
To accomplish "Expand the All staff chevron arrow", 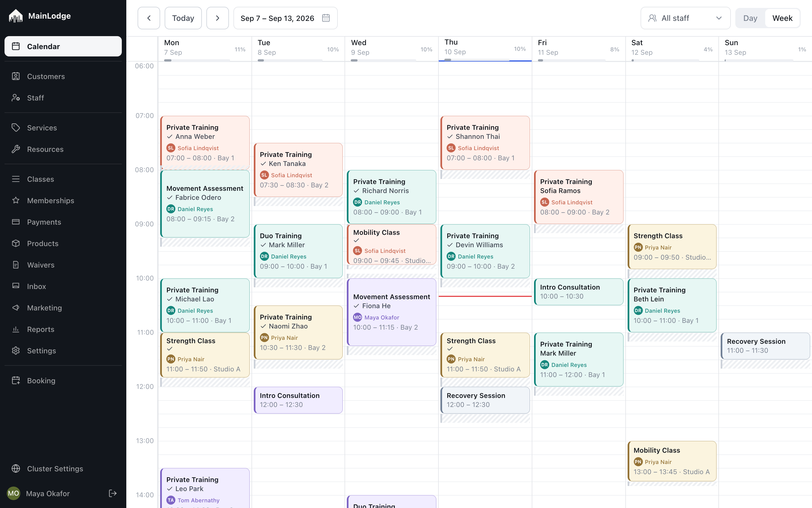I will click(x=719, y=18).
